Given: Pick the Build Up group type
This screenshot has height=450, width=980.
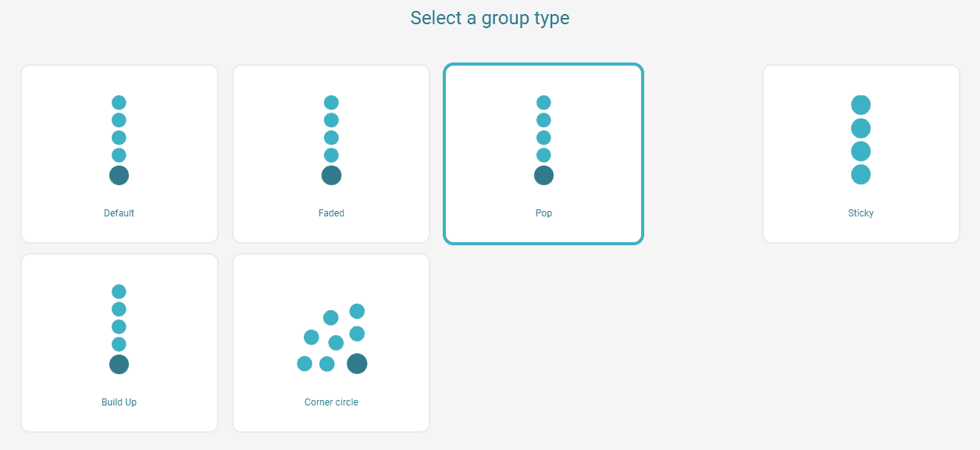Looking at the screenshot, I should [119, 342].
